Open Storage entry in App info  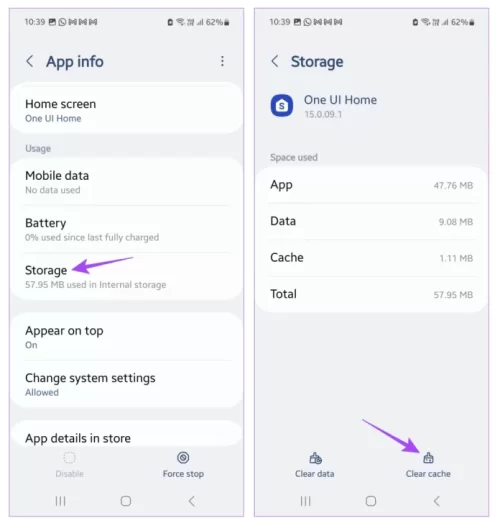pyautogui.click(x=127, y=277)
